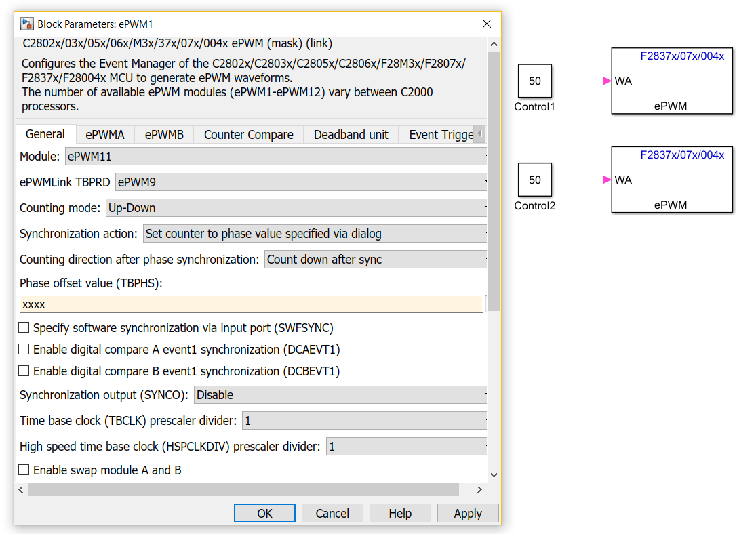Switch to Counter Compare tab
756x534 pixels.
point(248,134)
